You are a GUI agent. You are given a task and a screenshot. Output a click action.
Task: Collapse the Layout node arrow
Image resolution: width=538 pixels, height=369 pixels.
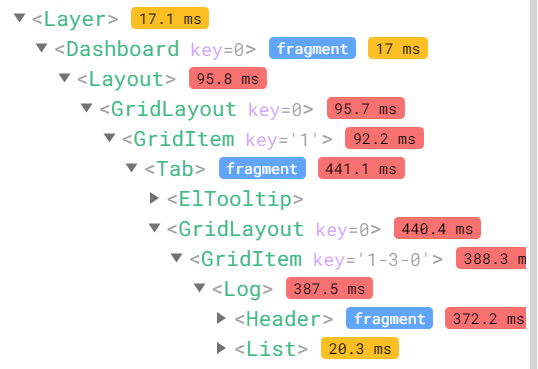(x=65, y=78)
